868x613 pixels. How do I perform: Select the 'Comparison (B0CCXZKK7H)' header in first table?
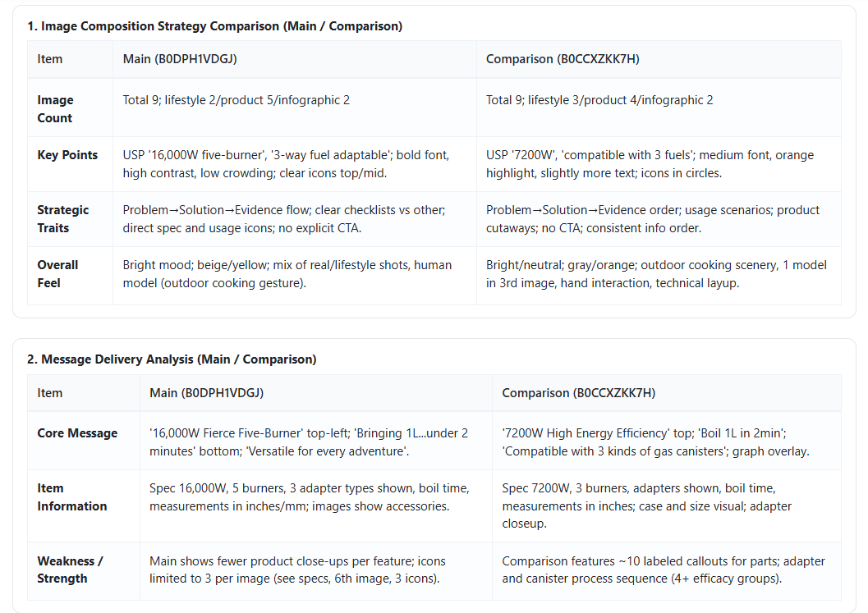tap(563, 59)
